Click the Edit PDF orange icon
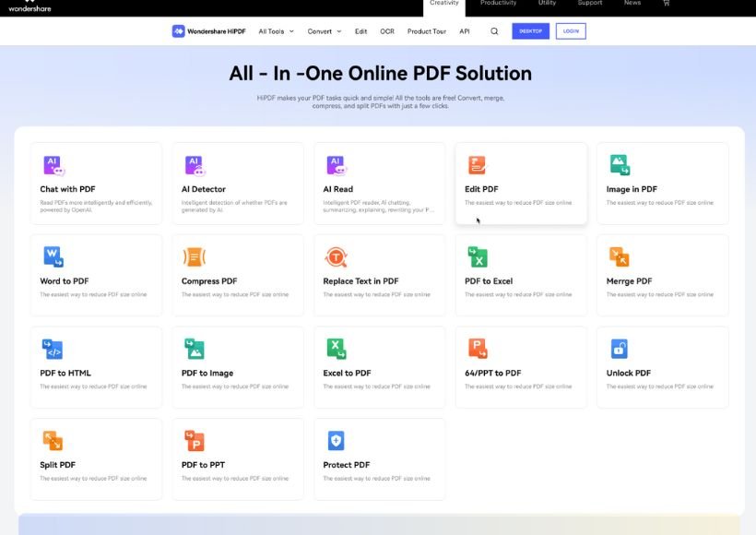This screenshot has height=535, width=756. pyautogui.click(x=478, y=165)
